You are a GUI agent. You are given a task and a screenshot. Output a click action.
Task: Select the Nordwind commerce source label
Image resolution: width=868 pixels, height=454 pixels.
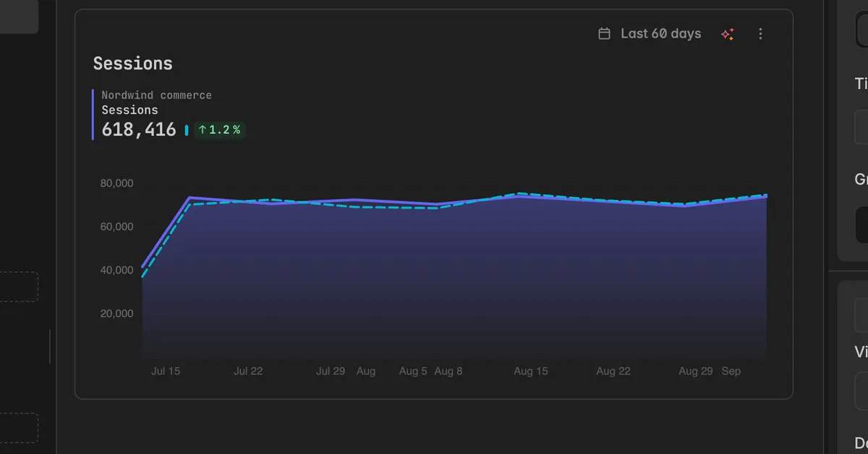pyautogui.click(x=157, y=96)
